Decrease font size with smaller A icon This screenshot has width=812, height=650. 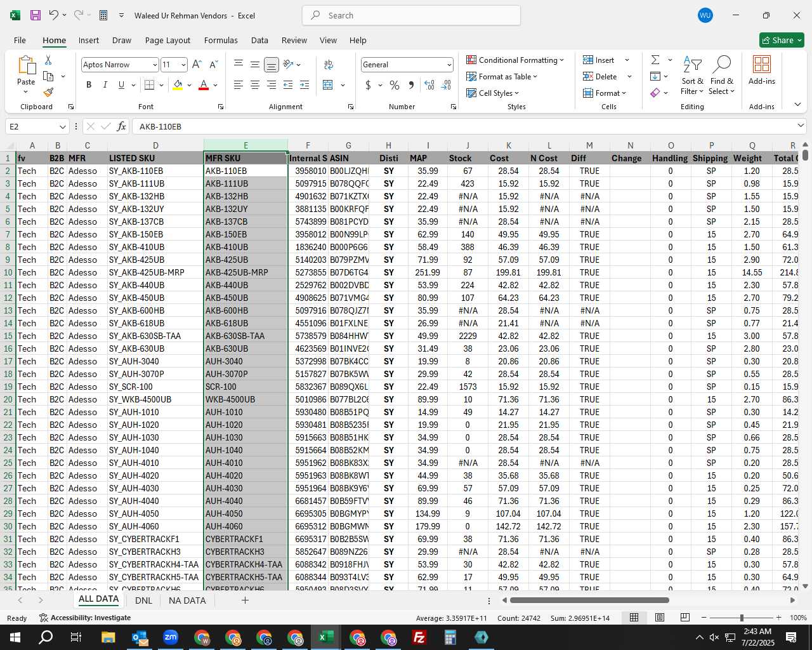pyautogui.click(x=213, y=65)
